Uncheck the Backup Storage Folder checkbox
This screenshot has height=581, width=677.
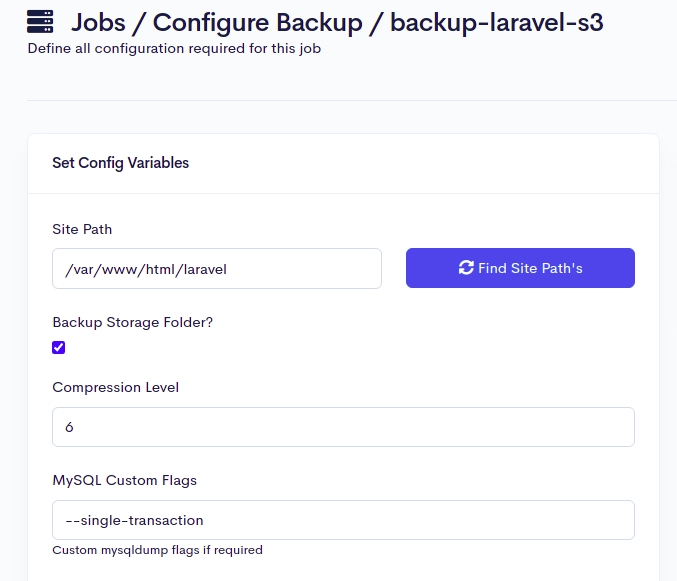(59, 348)
